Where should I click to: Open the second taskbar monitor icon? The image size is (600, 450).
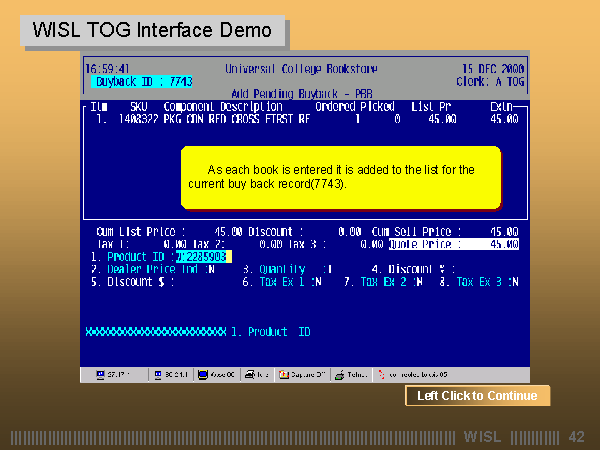pos(158,375)
